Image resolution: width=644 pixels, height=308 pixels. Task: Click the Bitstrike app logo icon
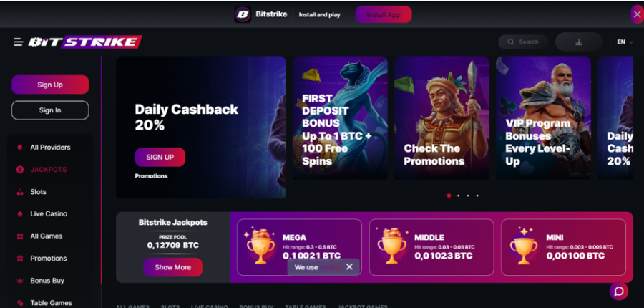click(x=243, y=14)
